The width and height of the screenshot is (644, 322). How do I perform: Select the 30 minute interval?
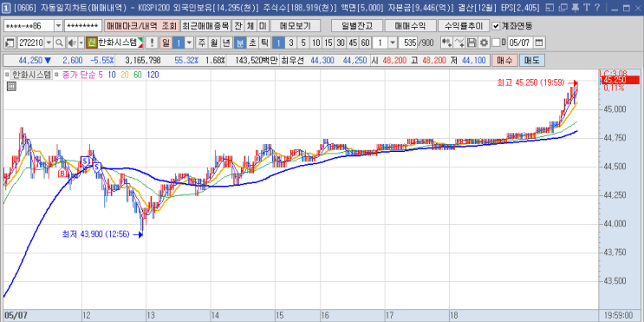[341, 43]
